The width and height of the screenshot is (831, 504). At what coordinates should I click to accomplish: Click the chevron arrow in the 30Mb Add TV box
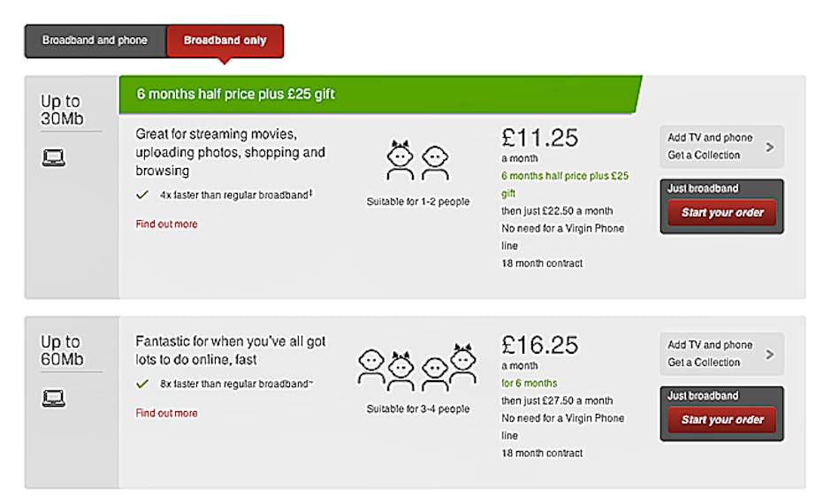tap(769, 147)
